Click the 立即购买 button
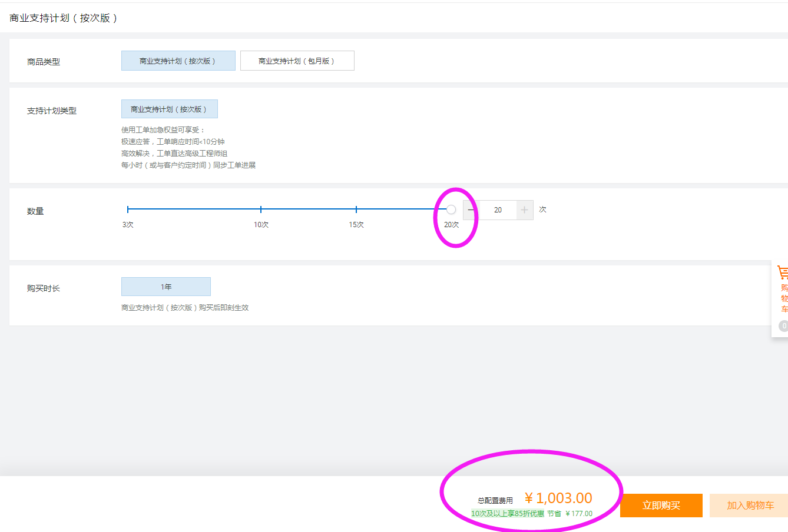788x532 pixels. (x=661, y=506)
